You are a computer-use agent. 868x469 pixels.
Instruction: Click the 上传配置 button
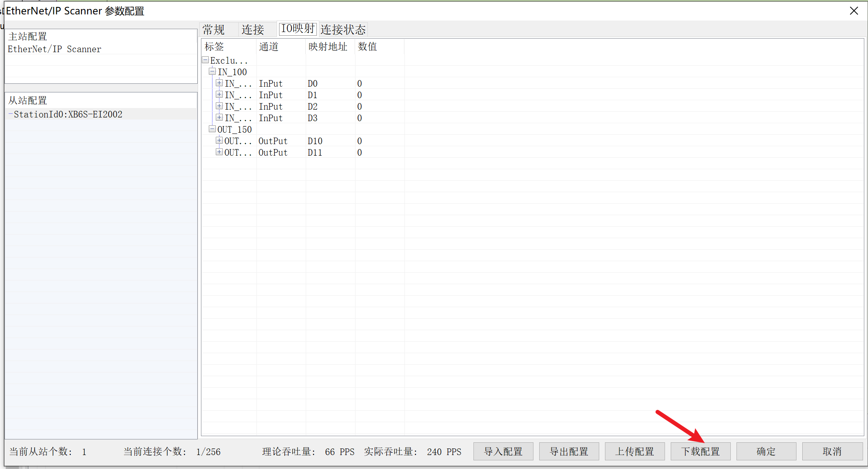click(635, 451)
